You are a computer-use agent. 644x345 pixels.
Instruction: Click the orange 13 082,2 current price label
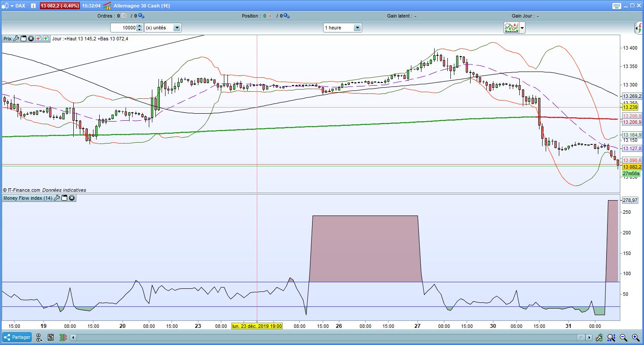click(x=632, y=167)
